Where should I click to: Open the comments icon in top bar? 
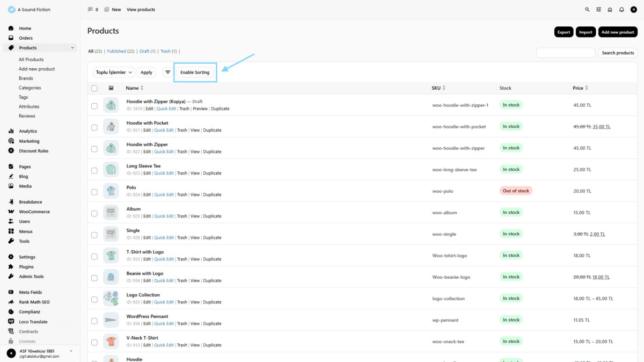[x=90, y=10]
